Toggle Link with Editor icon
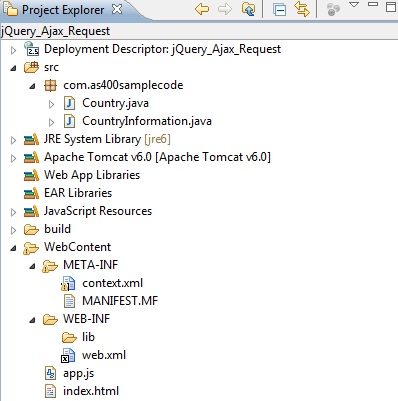The image size is (398, 401). click(302, 9)
